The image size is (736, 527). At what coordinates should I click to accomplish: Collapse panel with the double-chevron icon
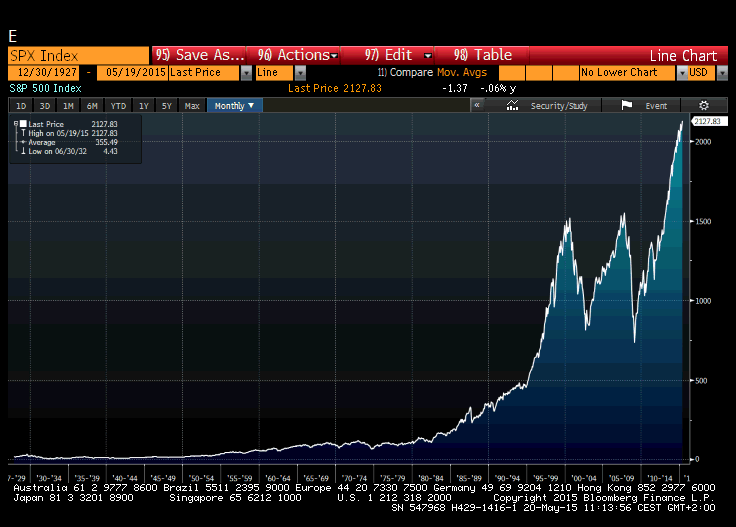point(477,105)
